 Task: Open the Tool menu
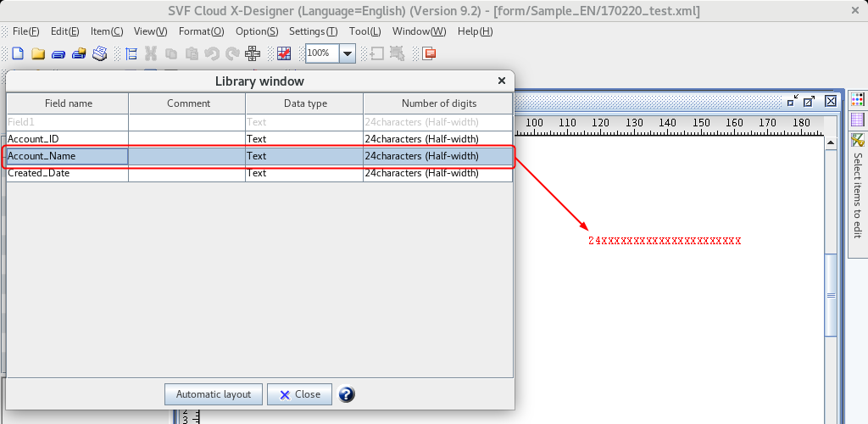click(x=364, y=31)
